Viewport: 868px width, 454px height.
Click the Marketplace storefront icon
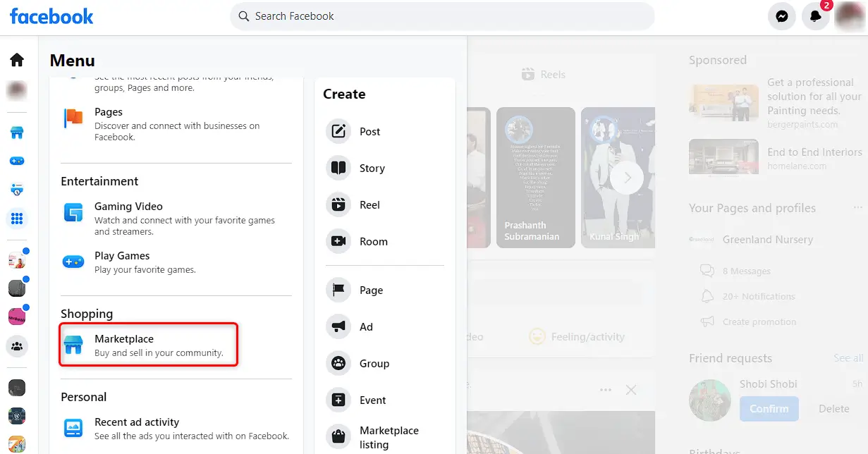point(73,345)
